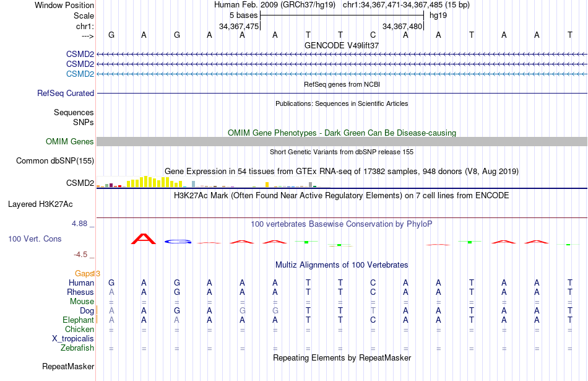Click the Dog alignment row label

(x=87, y=310)
